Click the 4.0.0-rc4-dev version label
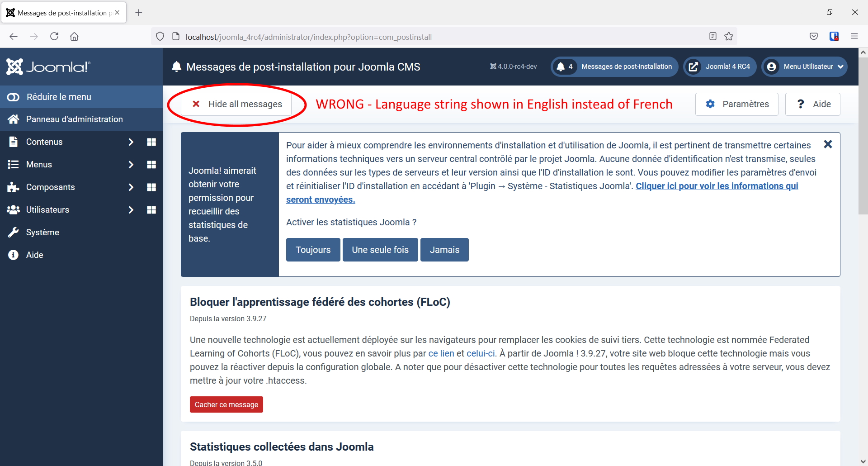868x466 pixels. click(514, 67)
